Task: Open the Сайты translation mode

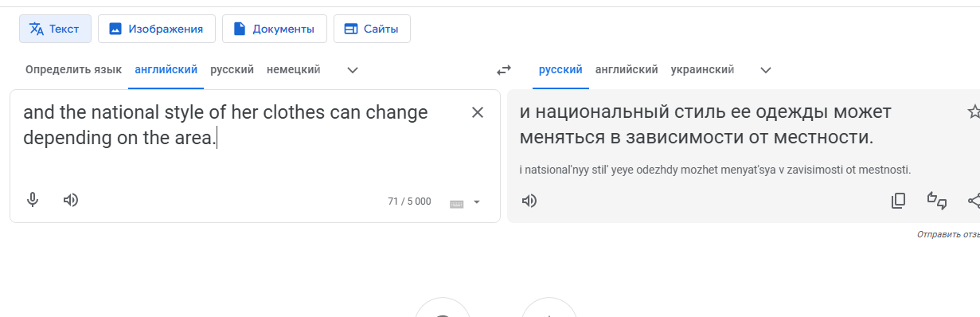Action: pyautogui.click(x=372, y=29)
